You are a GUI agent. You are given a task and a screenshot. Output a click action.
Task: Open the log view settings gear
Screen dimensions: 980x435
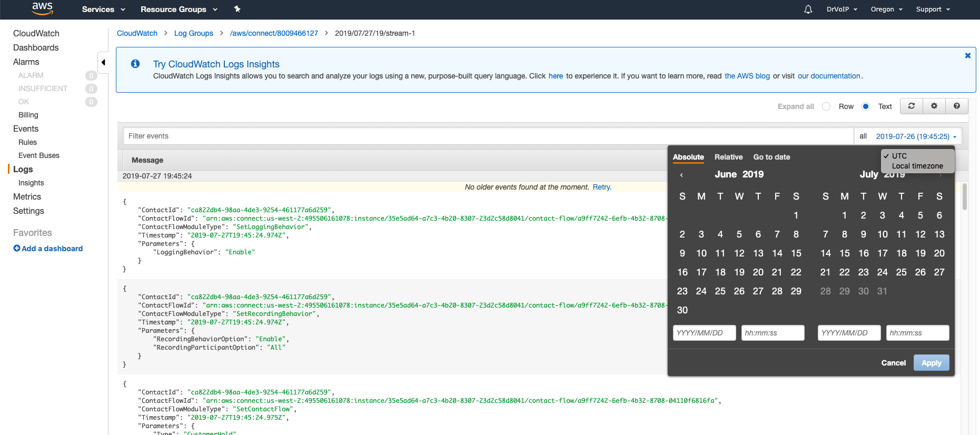point(934,106)
